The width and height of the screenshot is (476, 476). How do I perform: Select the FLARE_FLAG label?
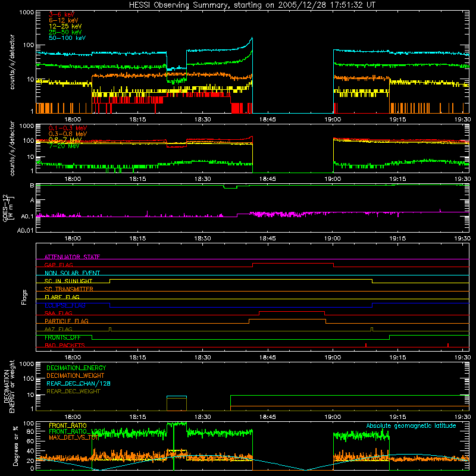point(62,297)
